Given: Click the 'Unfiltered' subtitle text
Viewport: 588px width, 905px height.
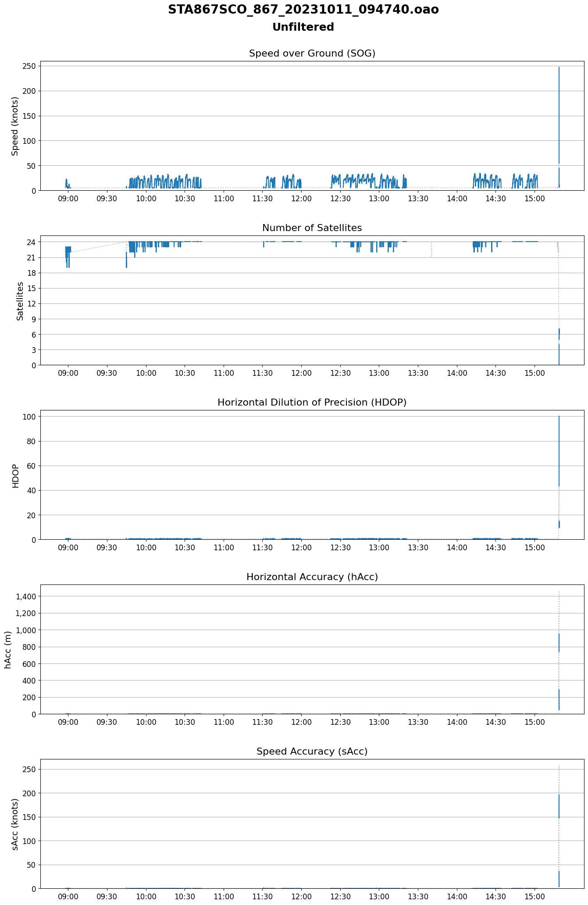Looking at the screenshot, I should 303,27.
